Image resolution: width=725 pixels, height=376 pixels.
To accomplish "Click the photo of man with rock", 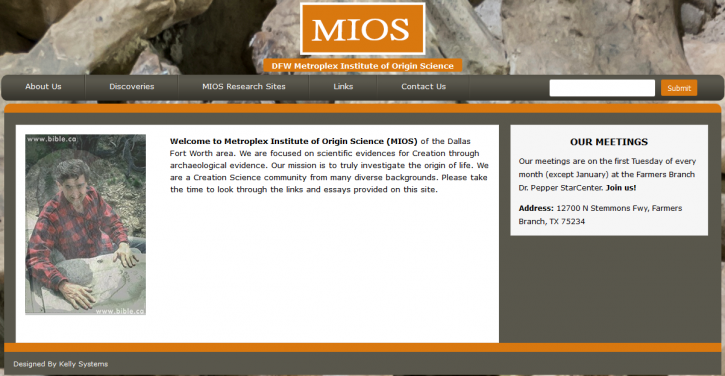I will point(86,225).
